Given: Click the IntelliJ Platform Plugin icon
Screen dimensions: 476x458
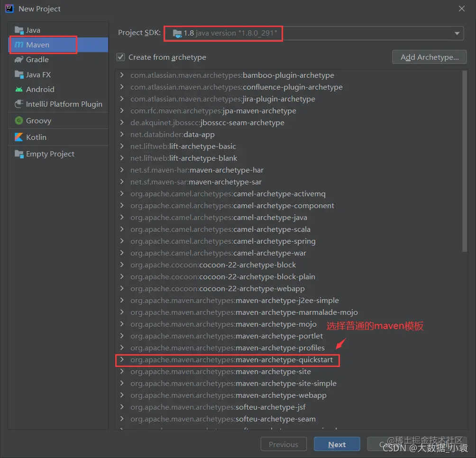Looking at the screenshot, I should [19, 104].
